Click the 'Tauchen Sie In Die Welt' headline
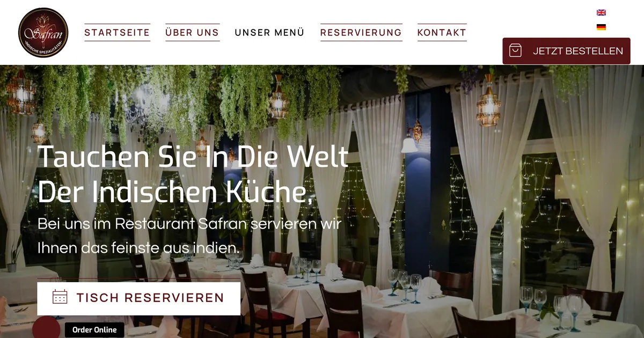Image resolution: width=644 pixels, height=338 pixels. [193, 157]
